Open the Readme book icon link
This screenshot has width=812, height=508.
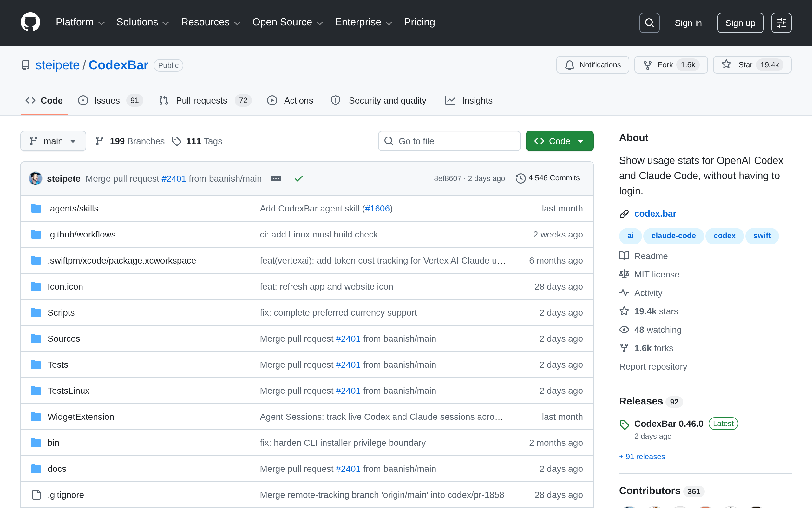(x=643, y=256)
